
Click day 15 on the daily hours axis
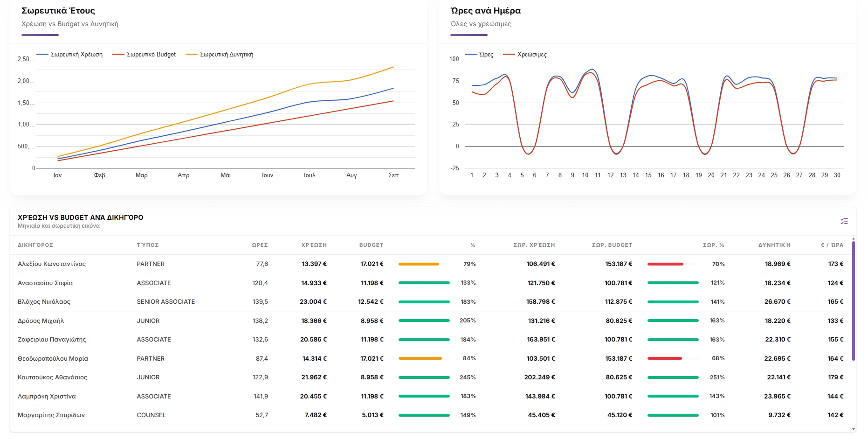[x=648, y=175]
